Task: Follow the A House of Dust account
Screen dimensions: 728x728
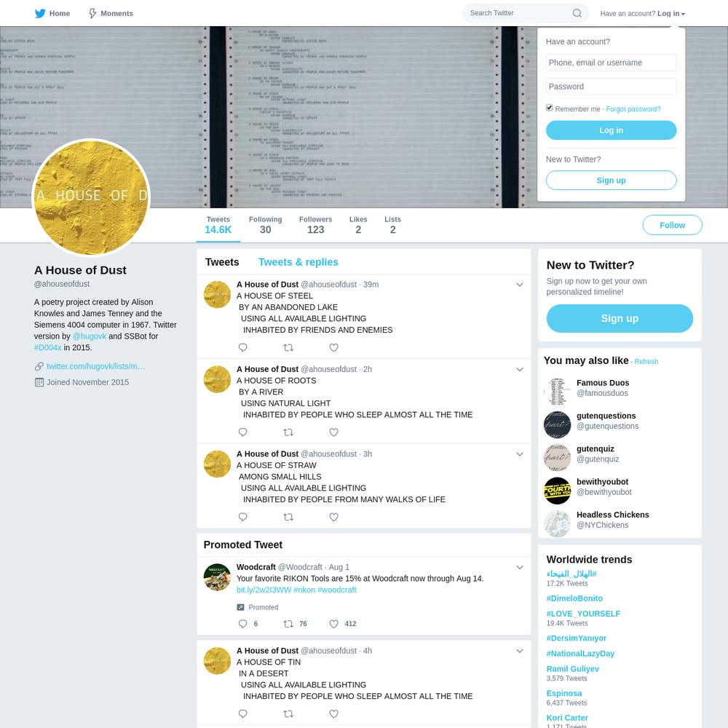Action: (672, 225)
